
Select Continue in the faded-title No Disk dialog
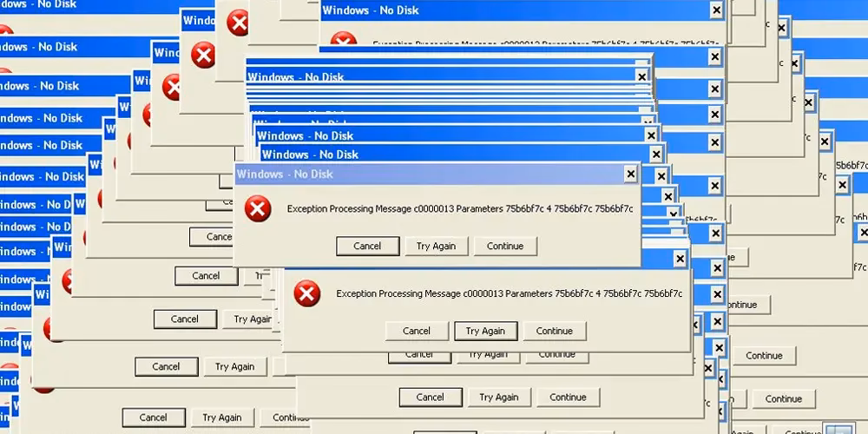(x=505, y=247)
